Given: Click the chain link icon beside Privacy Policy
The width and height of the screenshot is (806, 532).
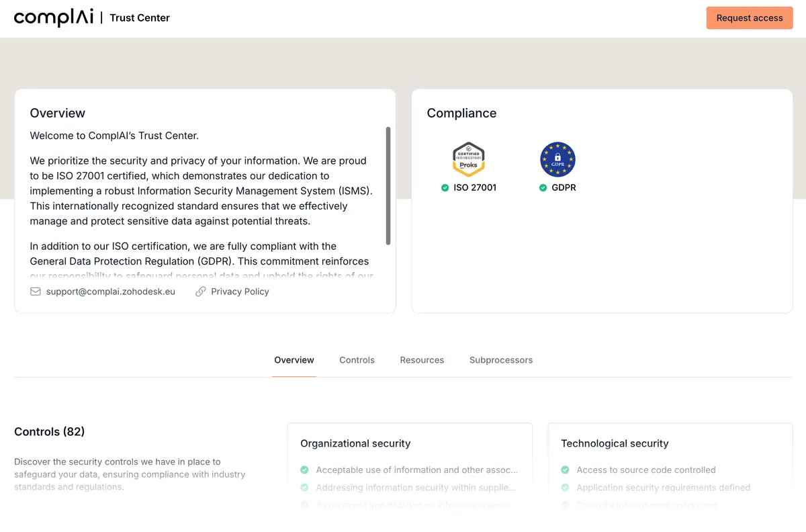Looking at the screenshot, I should tap(200, 292).
